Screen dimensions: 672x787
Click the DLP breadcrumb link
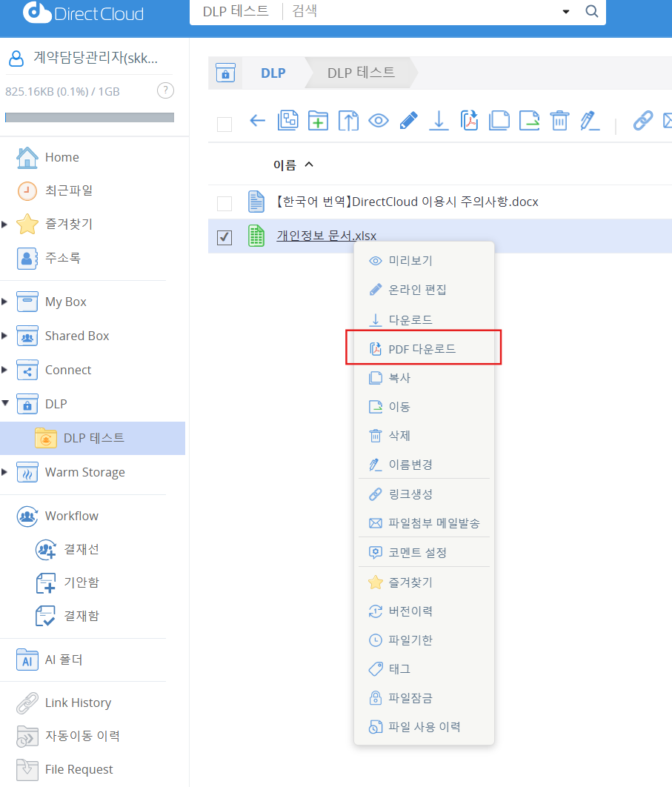(x=273, y=73)
